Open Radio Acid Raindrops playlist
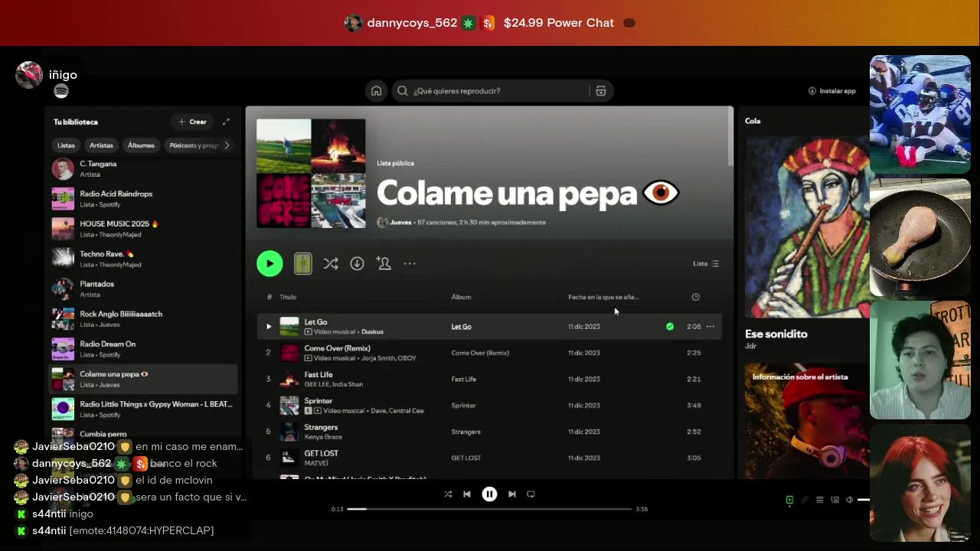 coord(144,199)
